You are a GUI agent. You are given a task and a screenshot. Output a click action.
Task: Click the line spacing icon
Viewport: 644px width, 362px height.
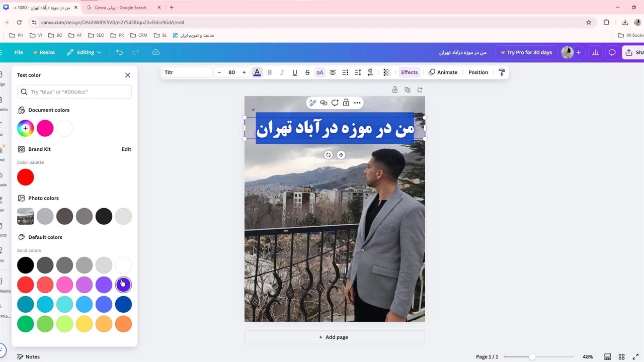(x=358, y=72)
